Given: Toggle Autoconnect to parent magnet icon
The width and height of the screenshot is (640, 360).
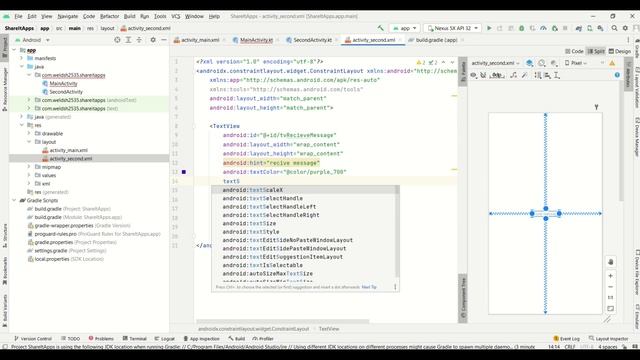Looking at the screenshot, I should (x=483, y=75).
